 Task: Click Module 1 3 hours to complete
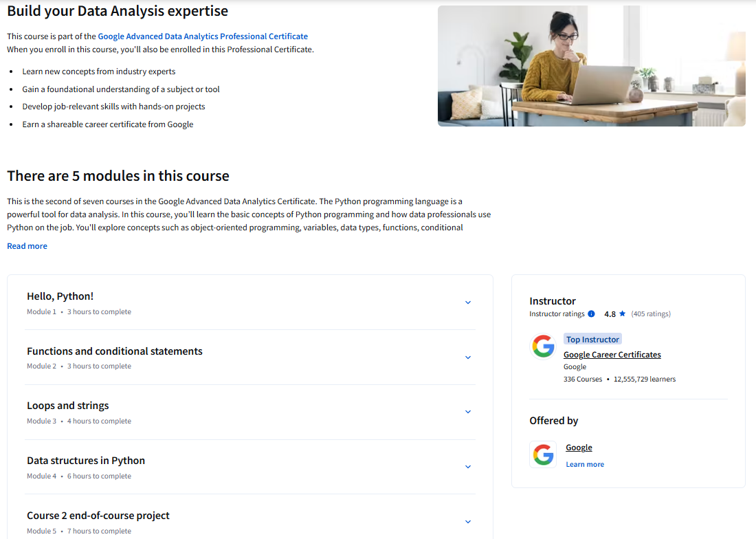click(79, 312)
